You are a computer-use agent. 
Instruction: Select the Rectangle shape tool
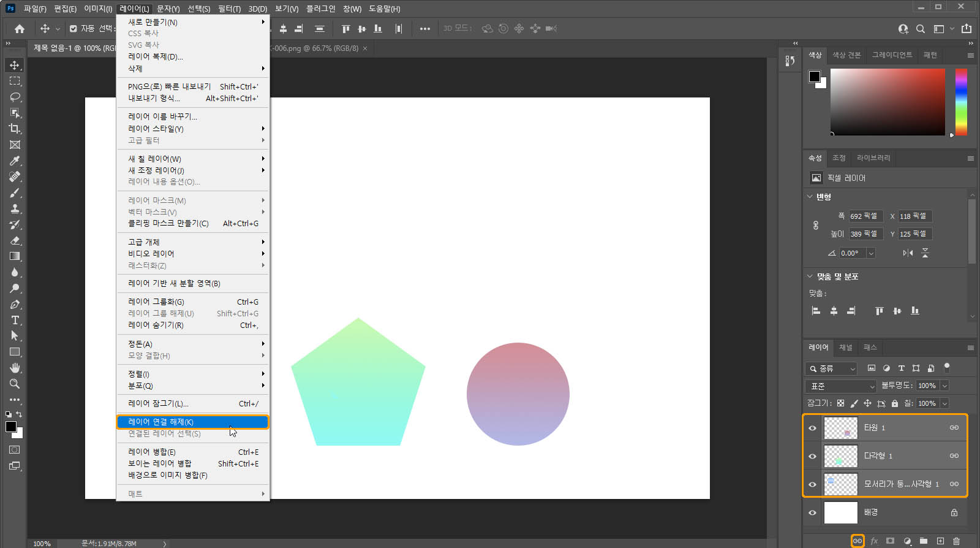[15, 352]
